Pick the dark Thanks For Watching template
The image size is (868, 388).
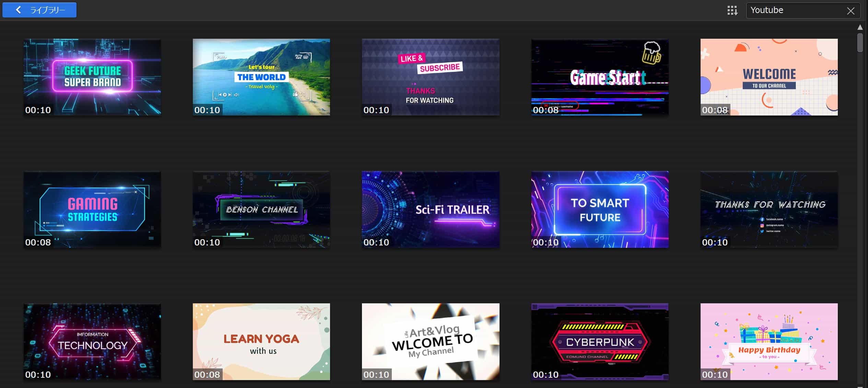click(x=769, y=209)
